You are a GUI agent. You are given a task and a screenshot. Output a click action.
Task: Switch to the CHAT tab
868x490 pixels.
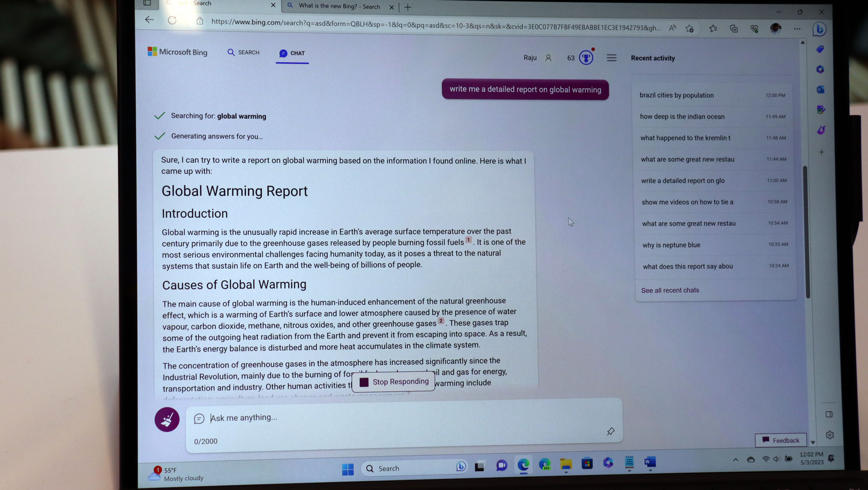[292, 52]
